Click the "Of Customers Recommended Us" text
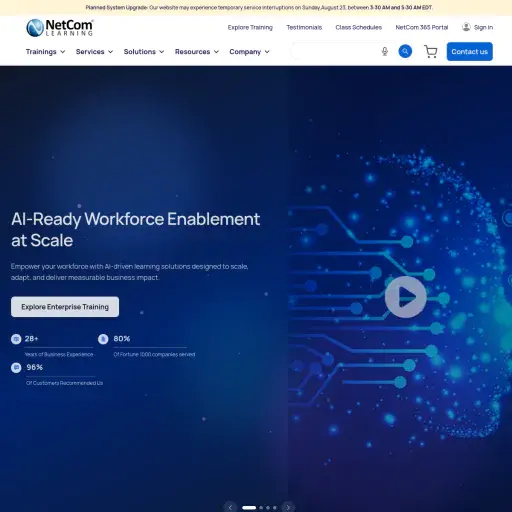Viewport: 512px width, 512px height. click(x=65, y=383)
